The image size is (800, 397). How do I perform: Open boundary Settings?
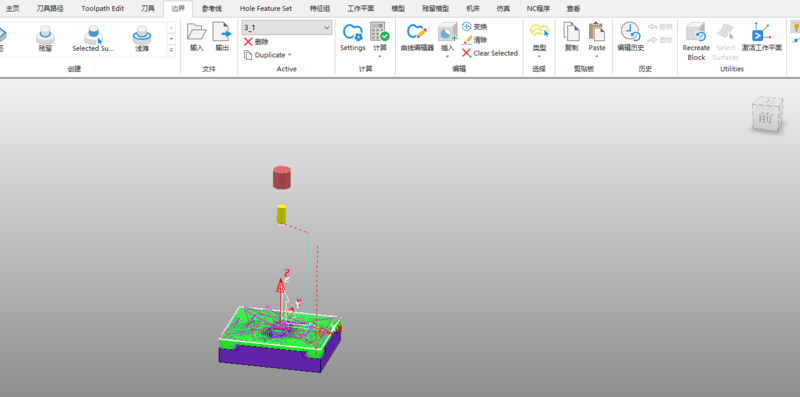[x=353, y=37]
